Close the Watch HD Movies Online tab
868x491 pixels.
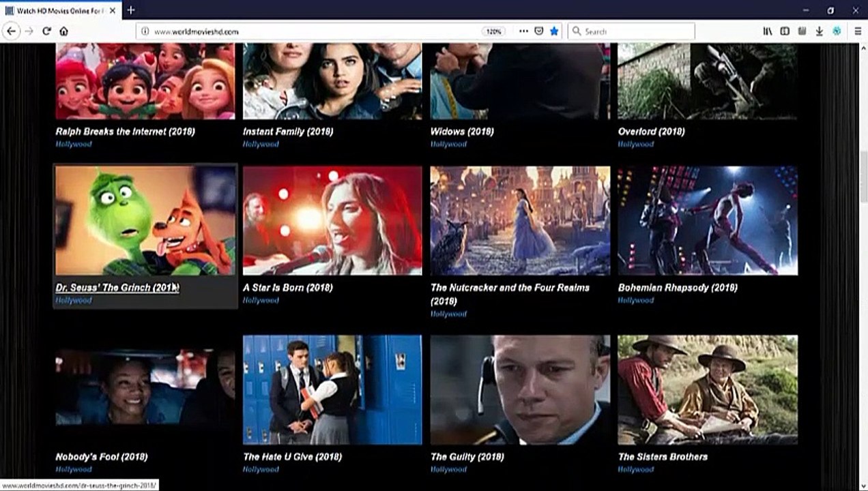pyautogui.click(x=113, y=10)
